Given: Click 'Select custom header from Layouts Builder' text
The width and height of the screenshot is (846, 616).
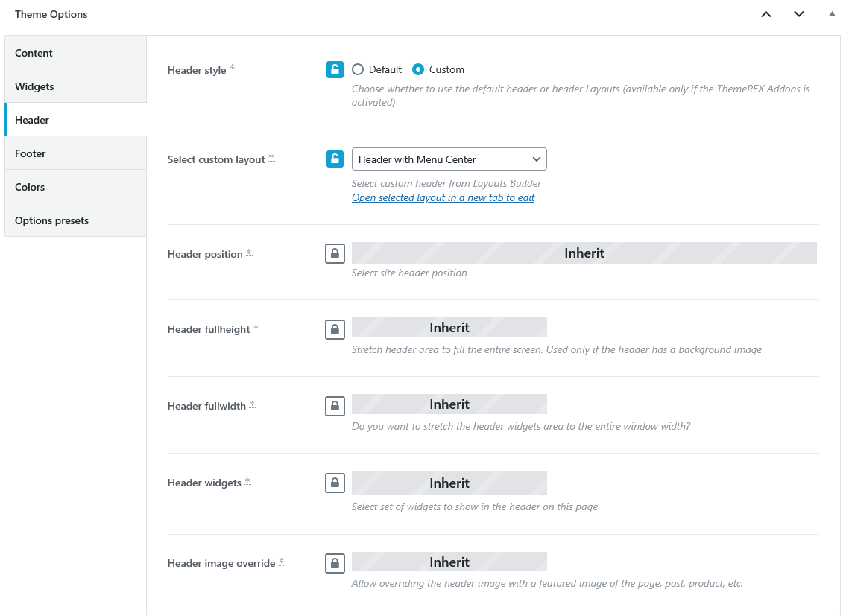Looking at the screenshot, I should (446, 183).
